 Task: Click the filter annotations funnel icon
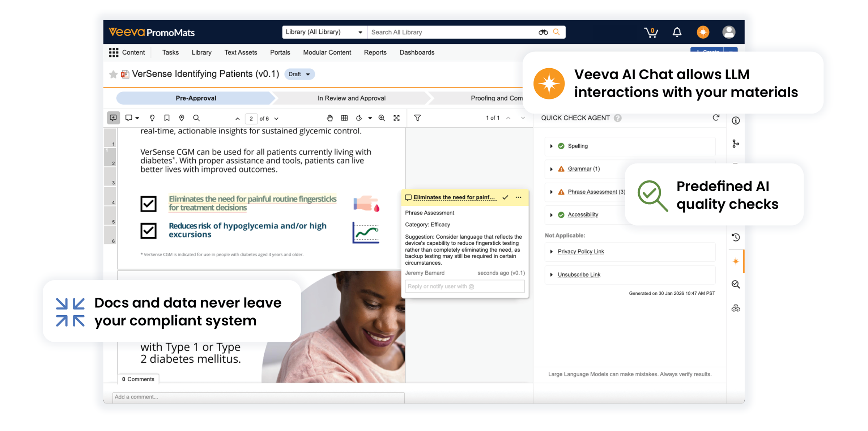pyautogui.click(x=417, y=118)
